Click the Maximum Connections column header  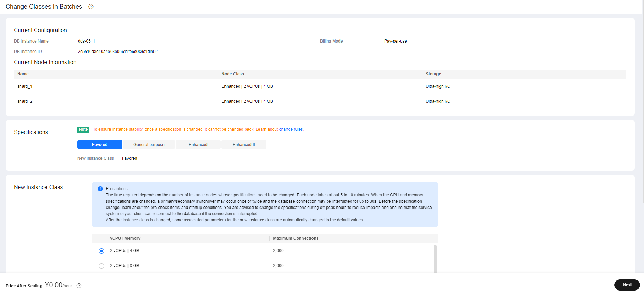(295, 238)
